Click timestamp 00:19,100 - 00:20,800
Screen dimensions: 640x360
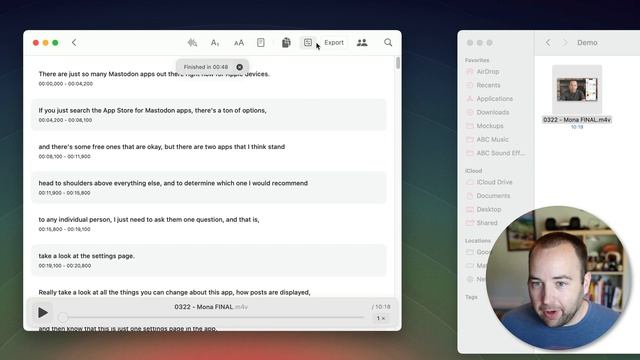pos(65,265)
